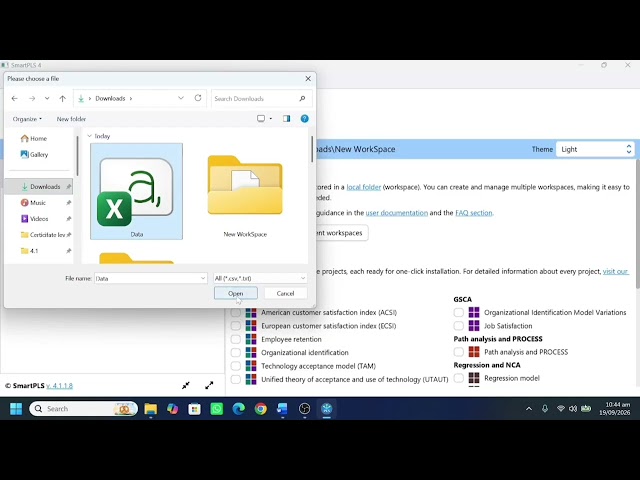Show hidden system tray icons
This screenshot has width=640, height=480.
click(x=529, y=409)
